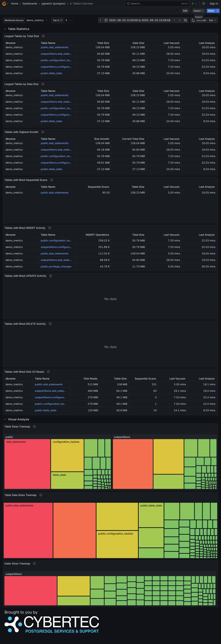Click the zoom out time range icon
The height and width of the screenshot is (644, 221).
pos(186,20)
